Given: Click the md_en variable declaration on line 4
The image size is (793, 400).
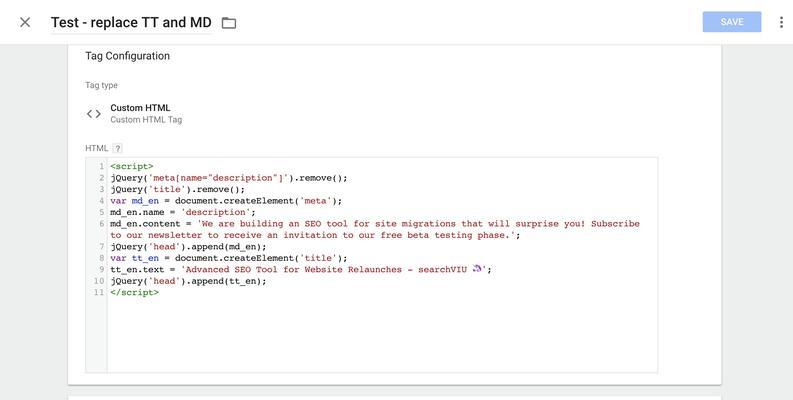Looking at the screenshot, I should 145,201.
